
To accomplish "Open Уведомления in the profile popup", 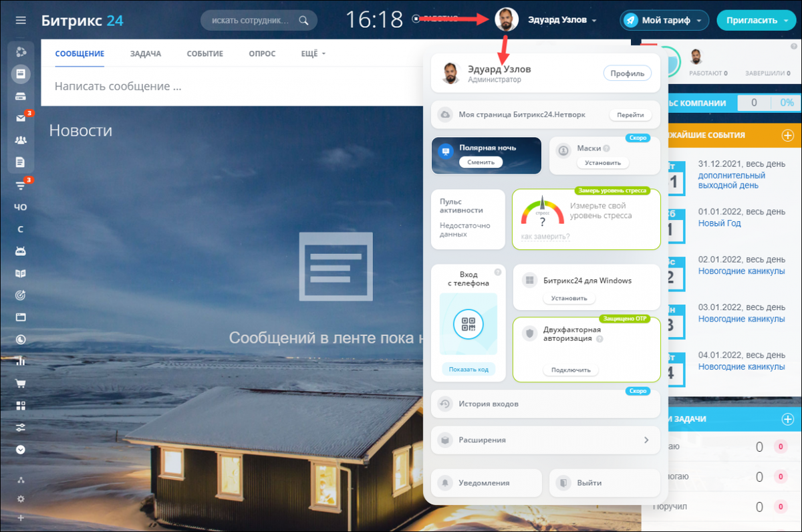I will click(487, 483).
